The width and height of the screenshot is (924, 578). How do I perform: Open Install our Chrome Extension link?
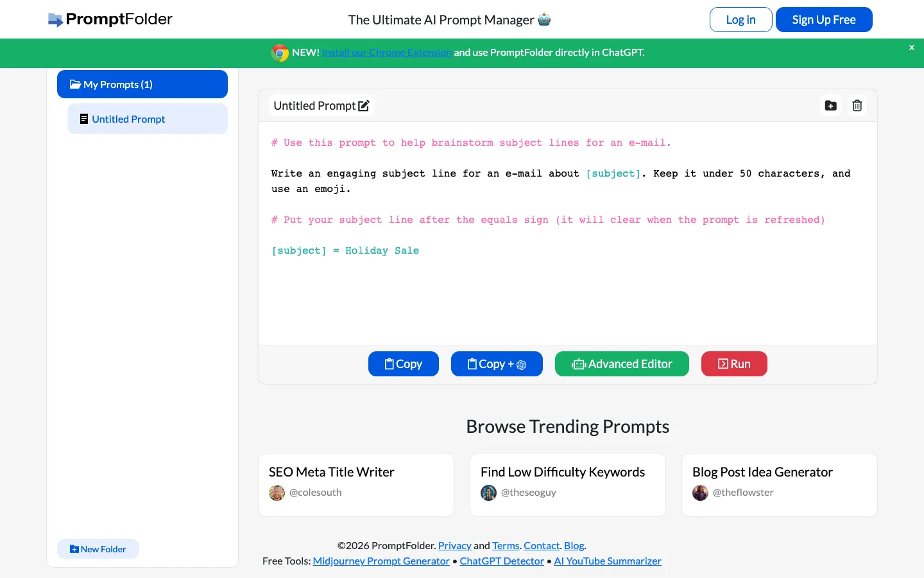tap(386, 53)
